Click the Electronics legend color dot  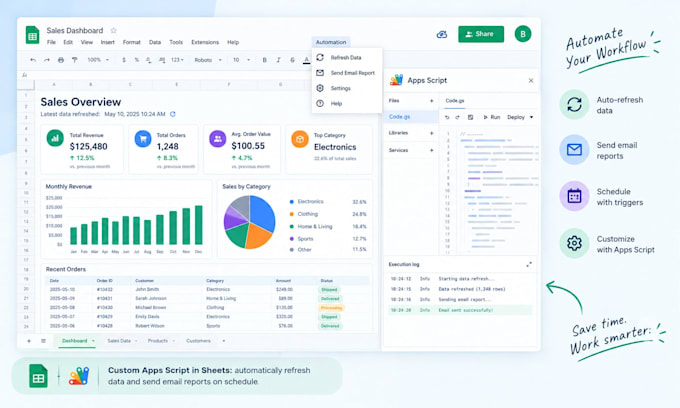291,202
